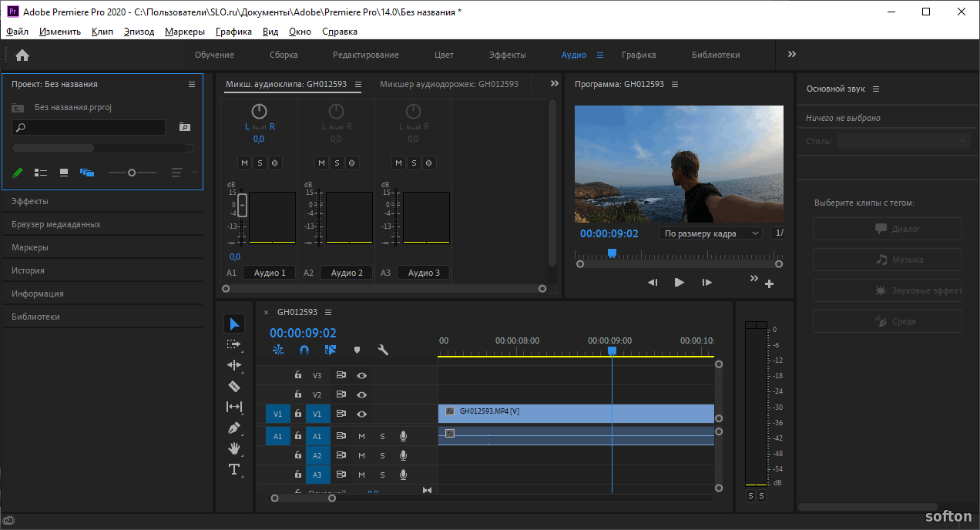The image size is (980, 530).
Task: Switch to the Эффекты workspace tab
Action: (x=507, y=55)
